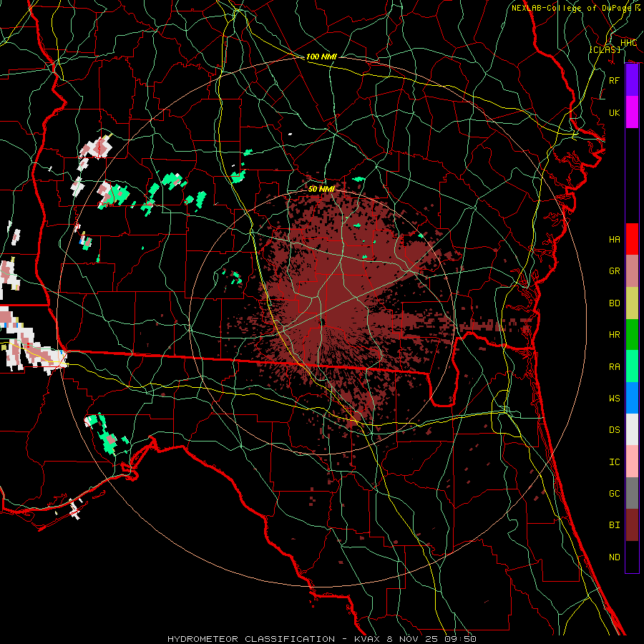Select the IC light pink legend swatch
Image resolution: width=644 pixels, height=644 pixels.
click(632, 462)
